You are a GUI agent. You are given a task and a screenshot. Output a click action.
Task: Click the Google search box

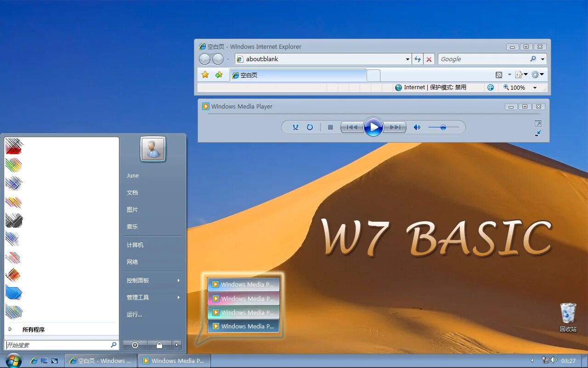coord(483,59)
